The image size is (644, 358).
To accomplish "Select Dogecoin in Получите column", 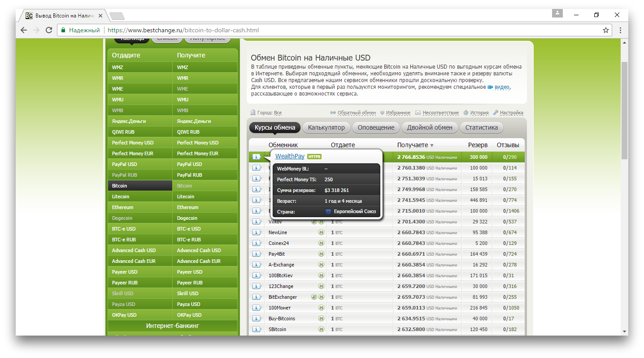I will [205, 218].
